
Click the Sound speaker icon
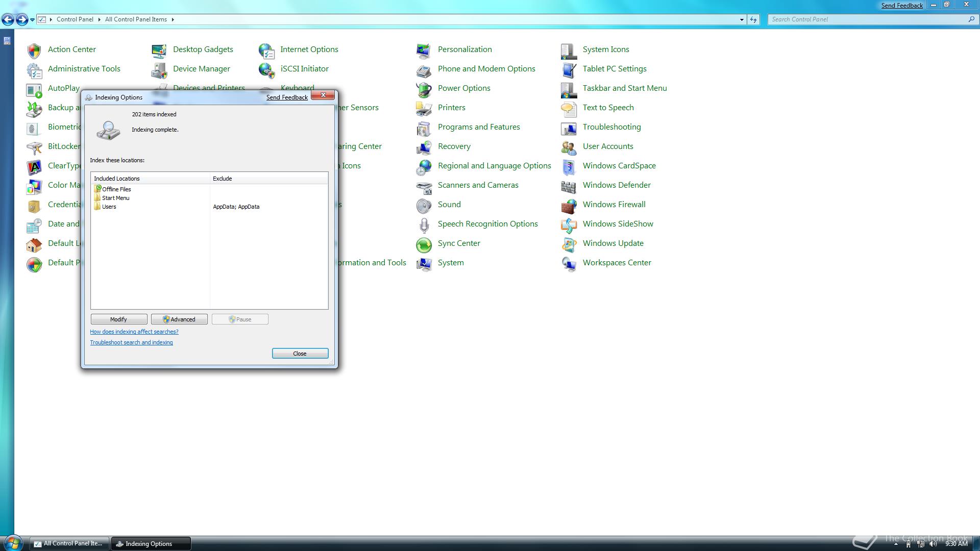(424, 205)
